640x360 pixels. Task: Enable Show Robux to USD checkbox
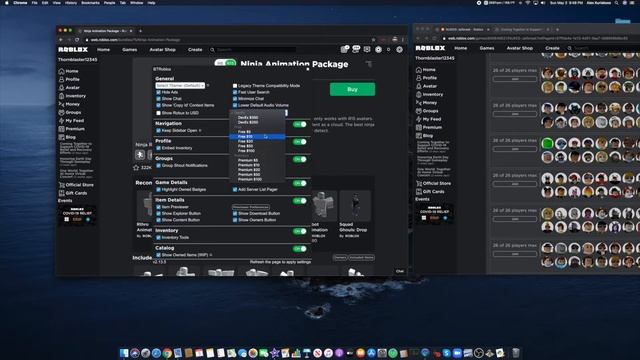158,113
